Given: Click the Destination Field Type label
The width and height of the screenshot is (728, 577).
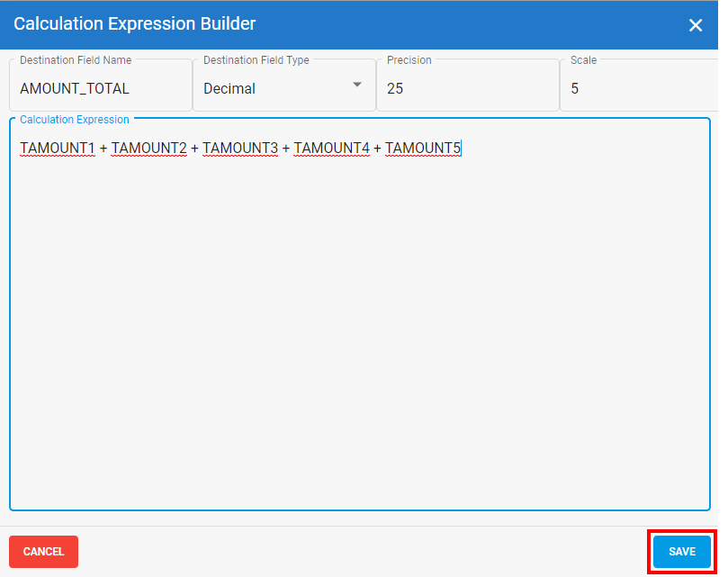Looking at the screenshot, I should pyautogui.click(x=256, y=60).
